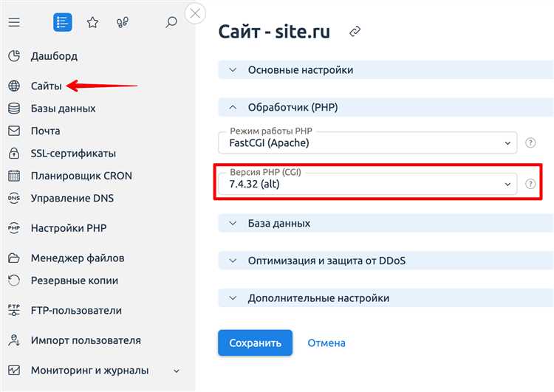The width and height of the screenshot is (554, 392).
Task: Click the FTP-пользователи icon
Action: [x=14, y=310]
